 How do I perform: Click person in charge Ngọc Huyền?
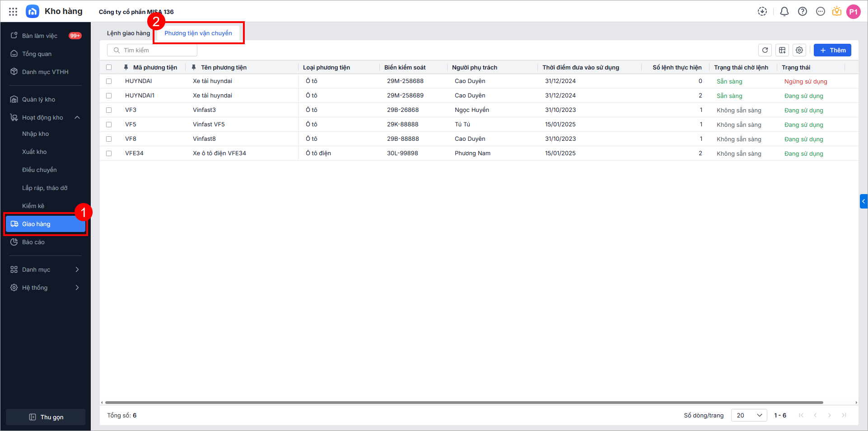[x=472, y=110]
